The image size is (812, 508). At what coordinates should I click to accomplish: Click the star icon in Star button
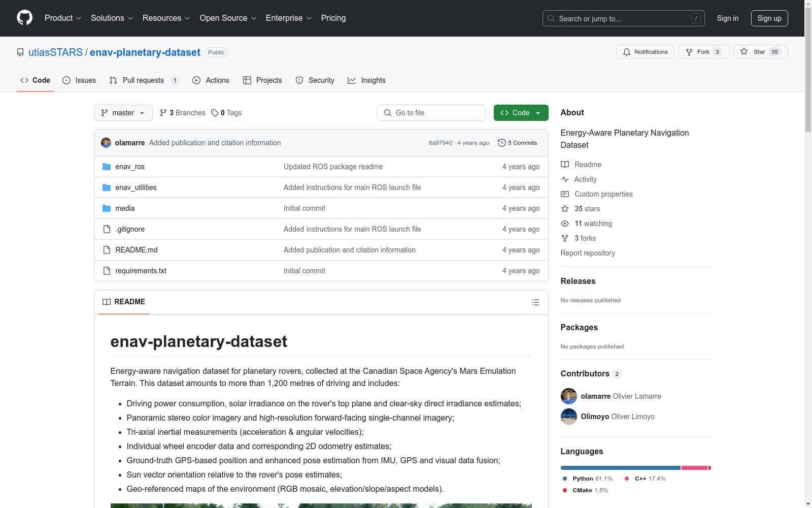(x=744, y=51)
